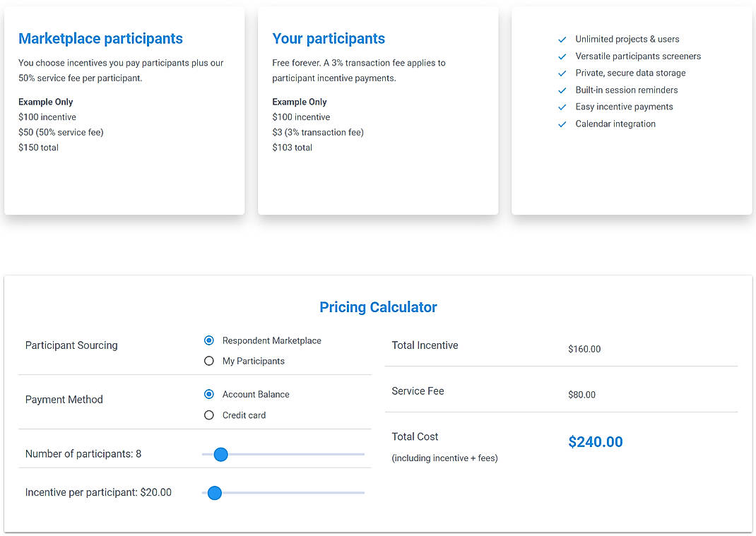Switch payment method to Credit card
The width and height of the screenshot is (756, 536).
click(x=208, y=415)
